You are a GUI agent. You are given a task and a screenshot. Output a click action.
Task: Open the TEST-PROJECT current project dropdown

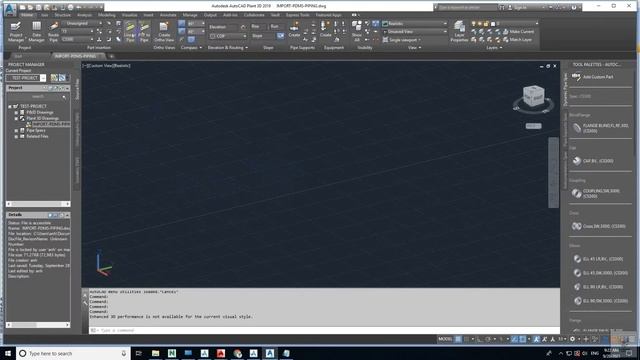point(27,78)
